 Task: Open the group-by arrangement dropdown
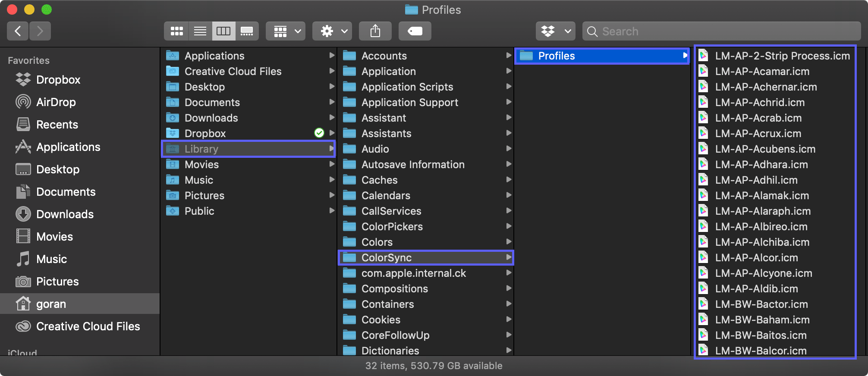(286, 31)
